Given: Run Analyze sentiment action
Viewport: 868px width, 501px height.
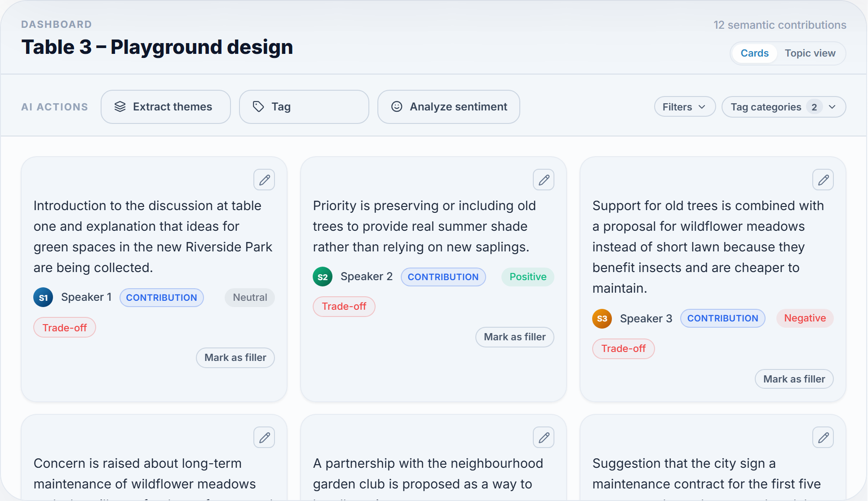Looking at the screenshot, I should click(x=449, y=107).
